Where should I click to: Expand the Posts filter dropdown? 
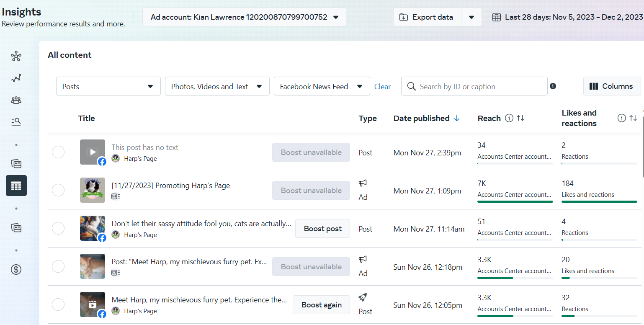108,86
